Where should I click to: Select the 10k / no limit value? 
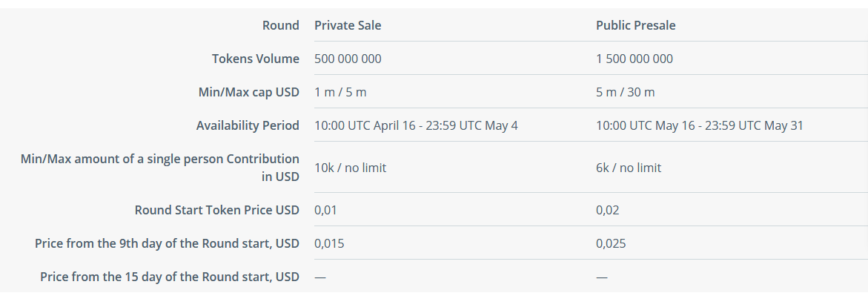coord(351,168)
